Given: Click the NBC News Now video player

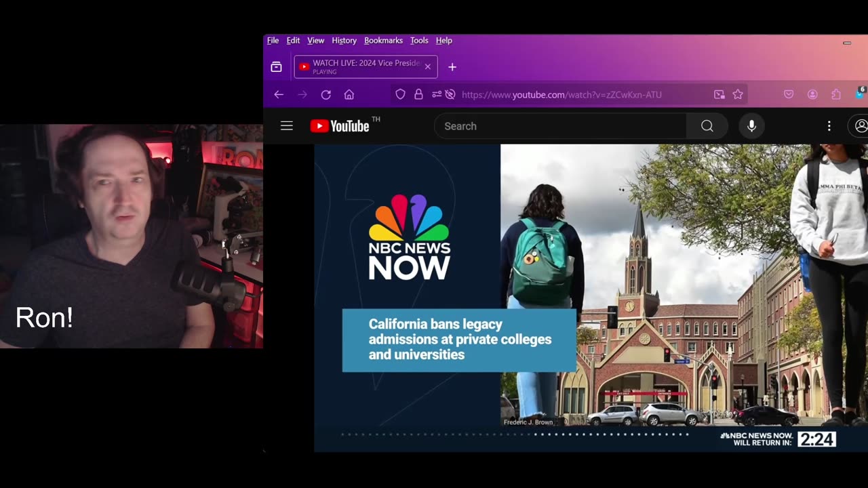Looking at the screenshot, I should click(x=591, y=298).
